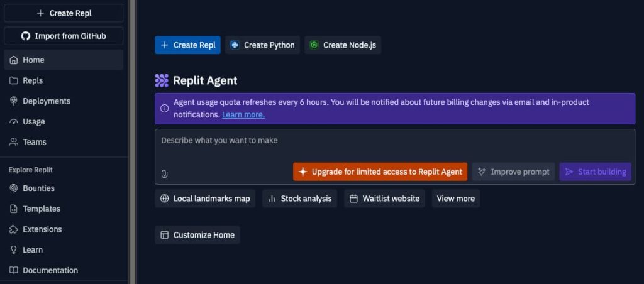Open Templates page
The width and height of the screenshot is (644, 284).
click(41, 209)
